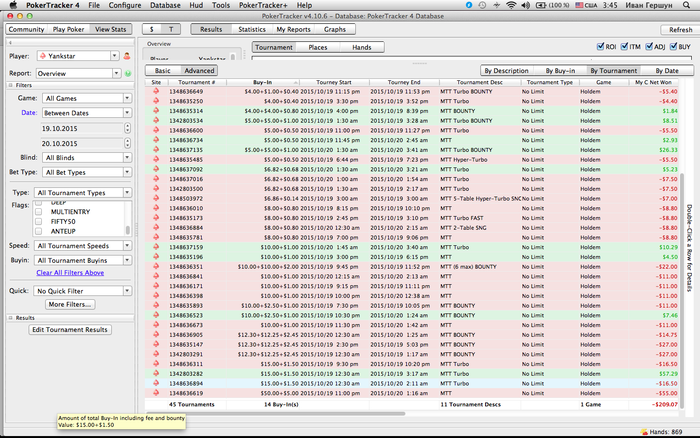Click site icon for tournament 1348636894
Screen dimensions: 700x438
point(156,383)
